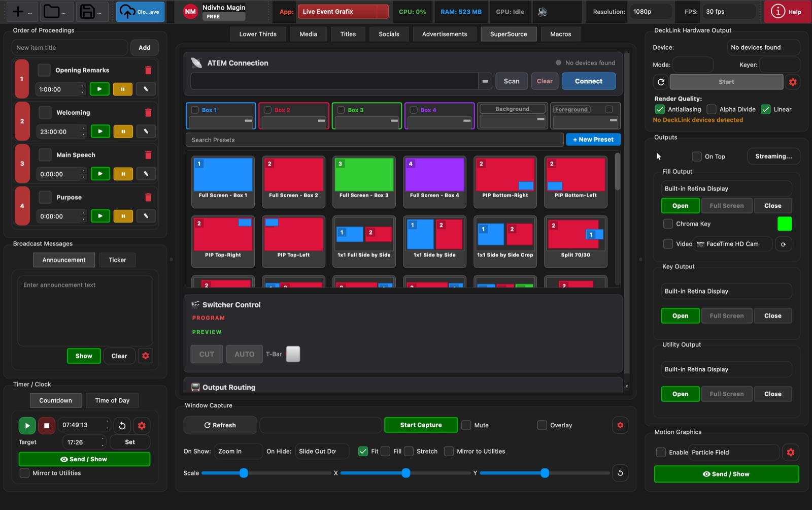Refresh the FaceTime HD camera list

[x=784, y=244]
